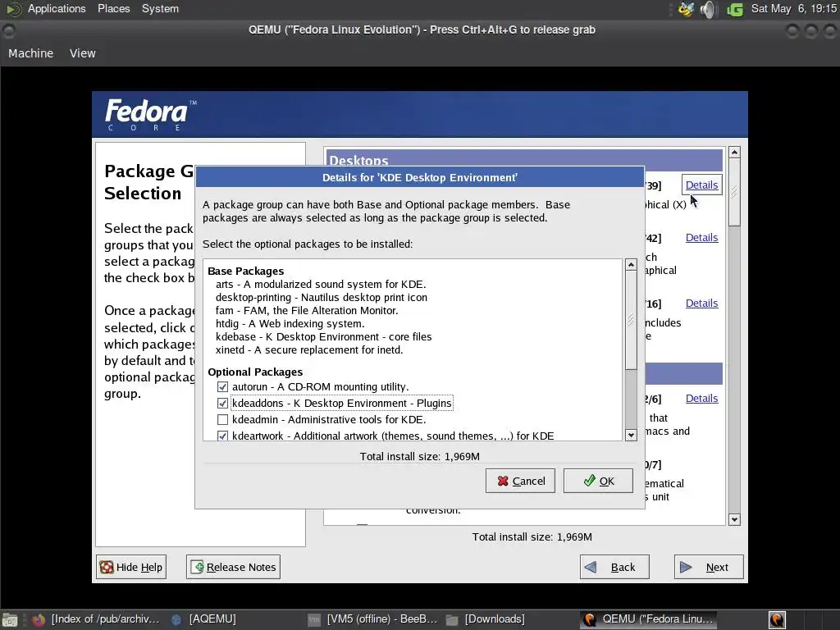
Task: Enable the kdeadmin administrative tools package
Action: (222, 419)
